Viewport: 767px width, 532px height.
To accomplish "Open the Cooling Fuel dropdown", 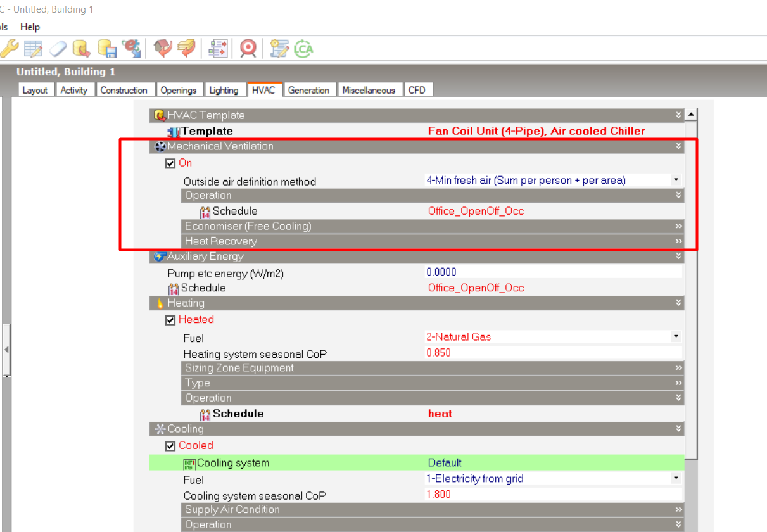I will (676, 479).
